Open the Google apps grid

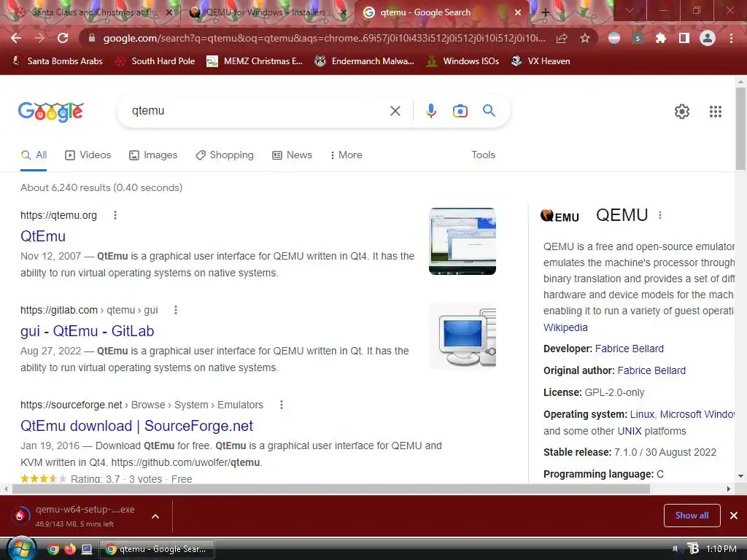click(x=715, y=112)
